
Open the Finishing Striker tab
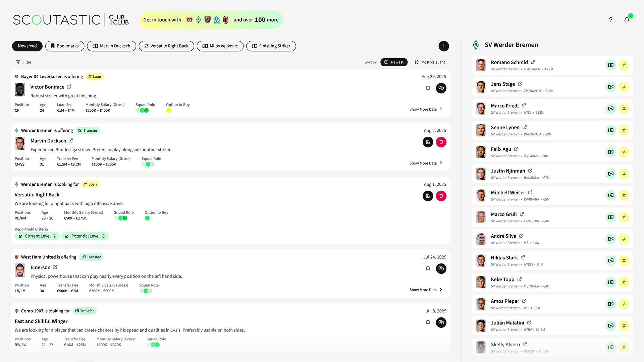tap(271, 46)
